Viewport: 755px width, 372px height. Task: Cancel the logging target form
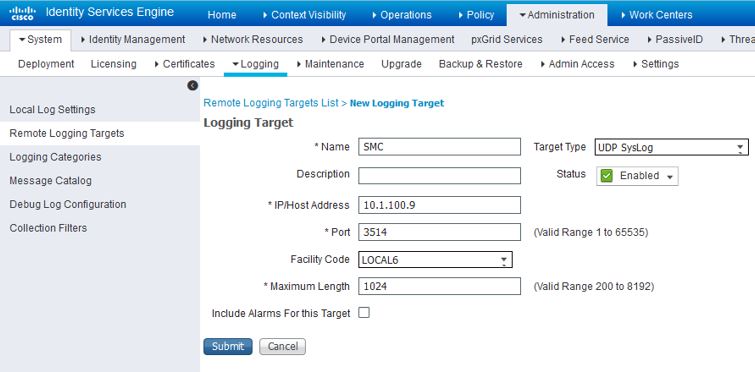coord(282,346)
